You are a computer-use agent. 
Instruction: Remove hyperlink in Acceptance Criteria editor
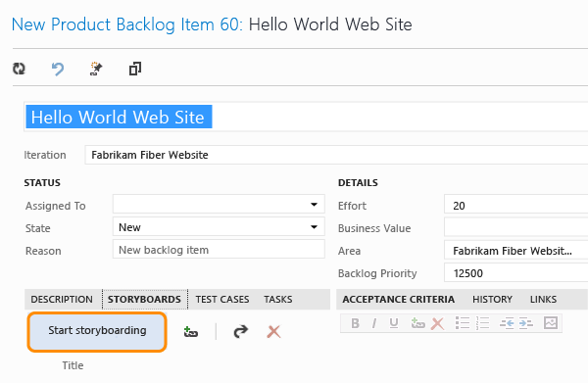[x=437, y=323]
